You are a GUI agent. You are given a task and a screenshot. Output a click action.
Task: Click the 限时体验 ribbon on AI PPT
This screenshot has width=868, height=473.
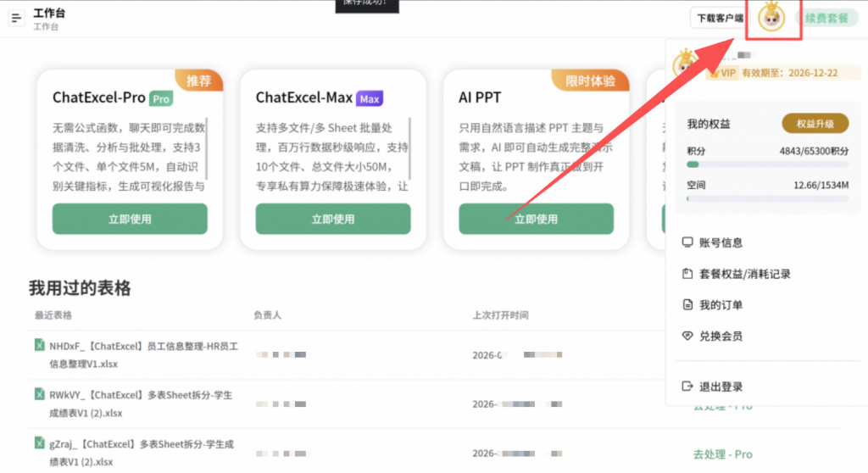(x=590, y=81)
